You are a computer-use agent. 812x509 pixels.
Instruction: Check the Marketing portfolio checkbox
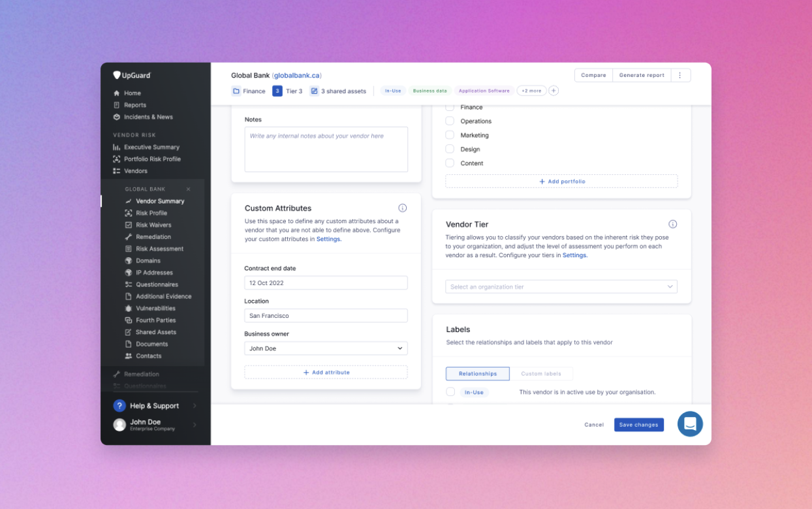(x=450, y=135)
